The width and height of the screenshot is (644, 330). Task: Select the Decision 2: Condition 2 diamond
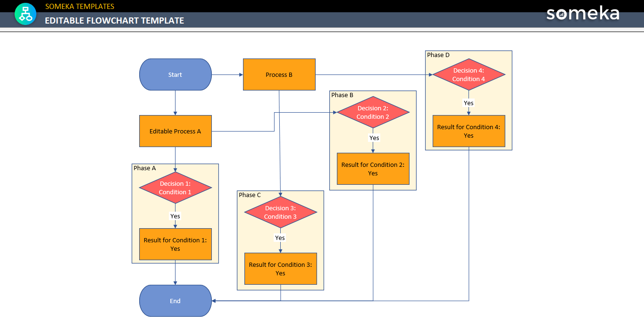tap(373, 112)
